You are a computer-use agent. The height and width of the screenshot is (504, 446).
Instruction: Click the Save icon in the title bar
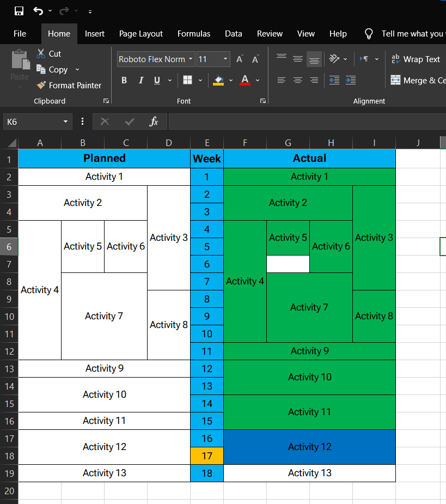pyautogui.click(x=19, y=11)
